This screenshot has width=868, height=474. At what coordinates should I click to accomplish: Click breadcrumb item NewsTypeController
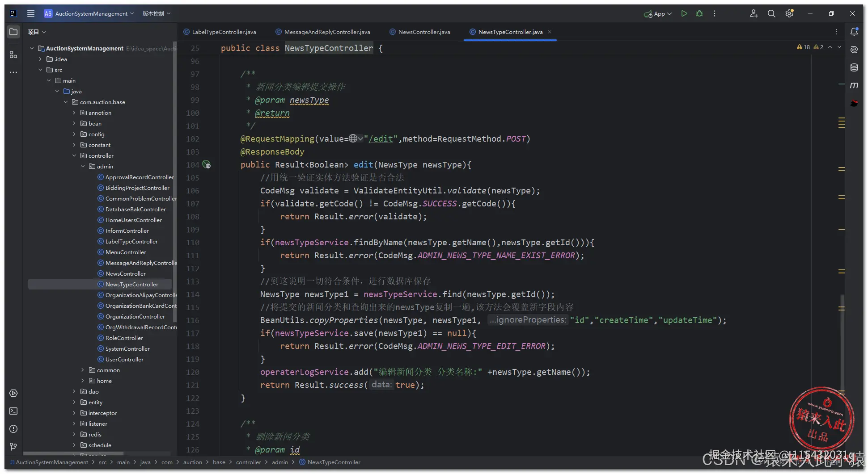pyautogui.click(x=330, y=462)
